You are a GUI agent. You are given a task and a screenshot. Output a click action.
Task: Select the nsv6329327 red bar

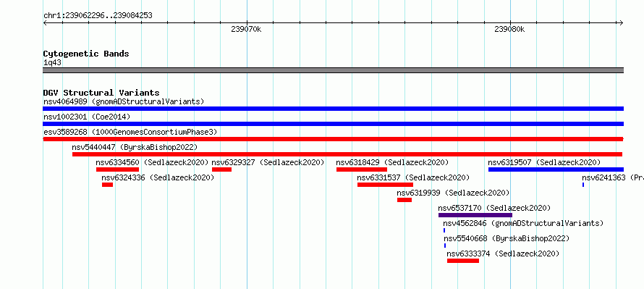[222, 169]
